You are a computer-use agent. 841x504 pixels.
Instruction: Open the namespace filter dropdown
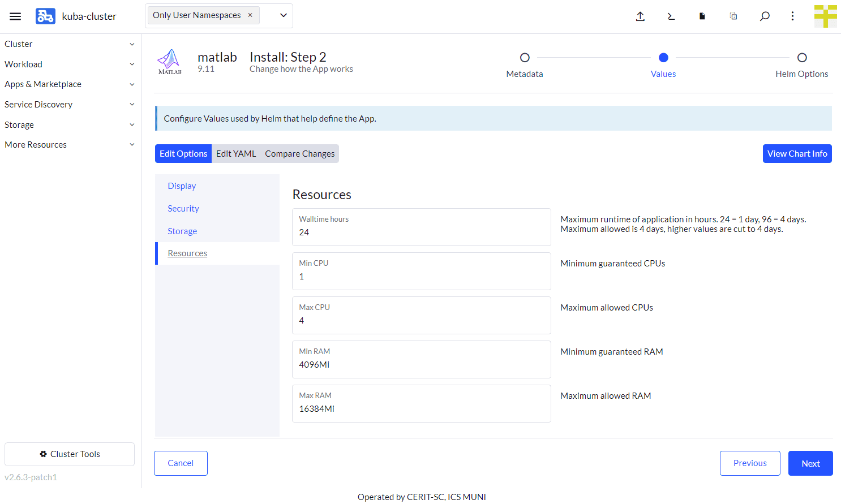283,15
